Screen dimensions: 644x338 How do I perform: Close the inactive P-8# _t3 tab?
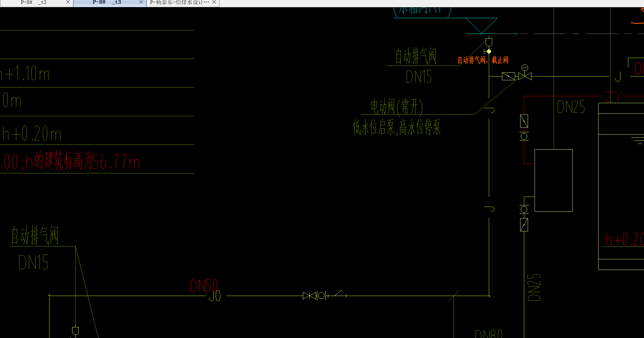68,2
